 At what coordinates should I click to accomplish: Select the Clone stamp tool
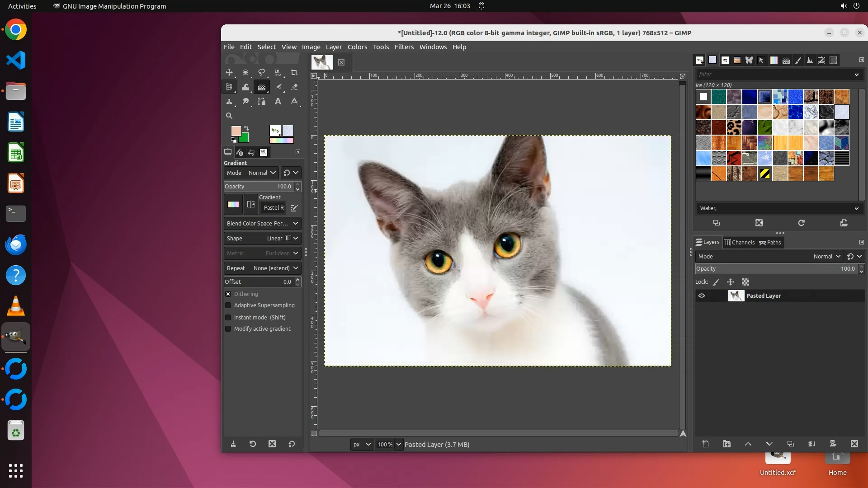click(229, 101)
